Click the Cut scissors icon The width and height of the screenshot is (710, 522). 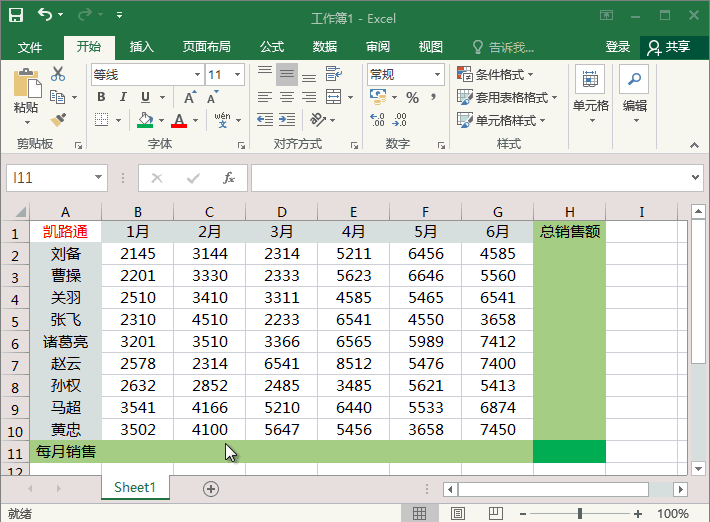pos(58,74)
